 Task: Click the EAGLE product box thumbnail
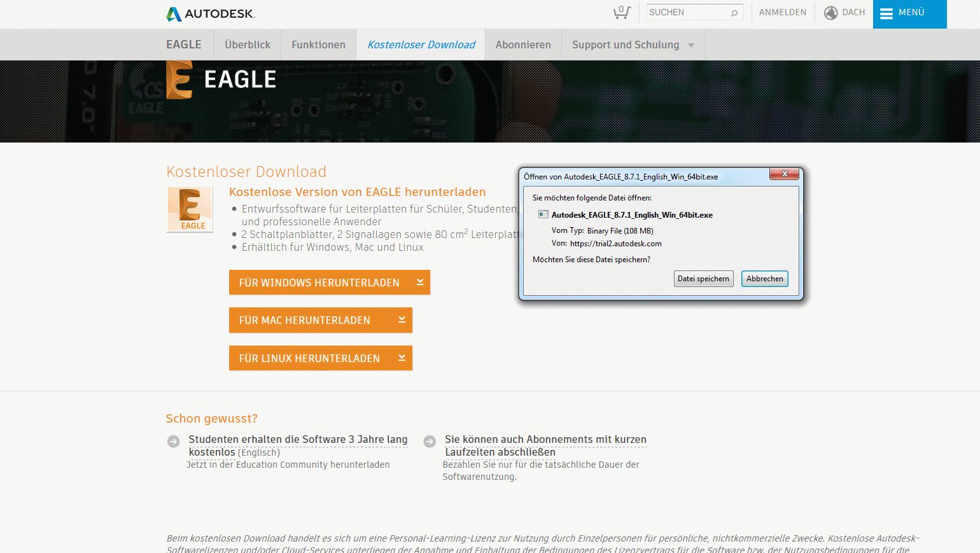[190, 209]
